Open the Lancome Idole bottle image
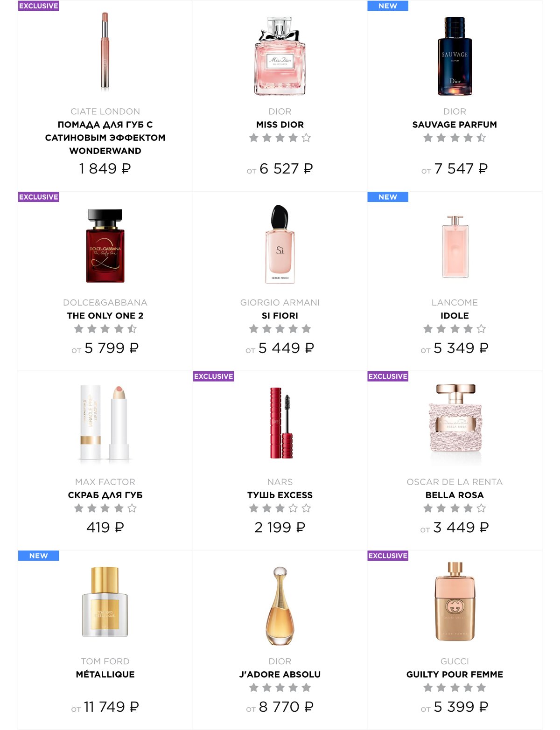The height and width of the screenshot is (730, 560). (455, 246)
